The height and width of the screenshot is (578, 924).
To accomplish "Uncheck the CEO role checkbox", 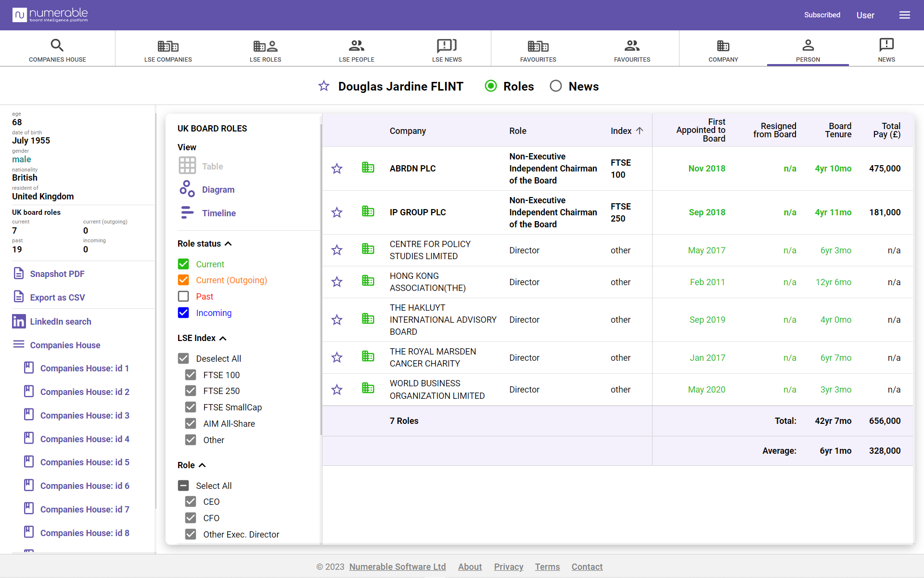I will [x=191, y=501].
